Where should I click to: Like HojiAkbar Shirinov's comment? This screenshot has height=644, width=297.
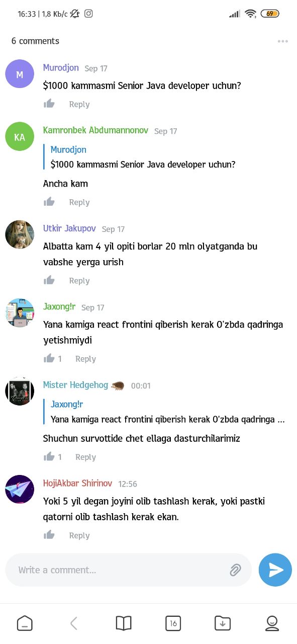click(49, 535)
